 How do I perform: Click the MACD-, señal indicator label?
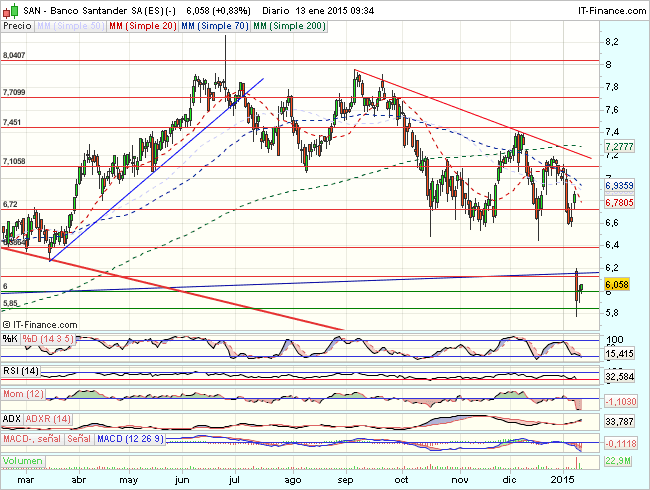32,439
